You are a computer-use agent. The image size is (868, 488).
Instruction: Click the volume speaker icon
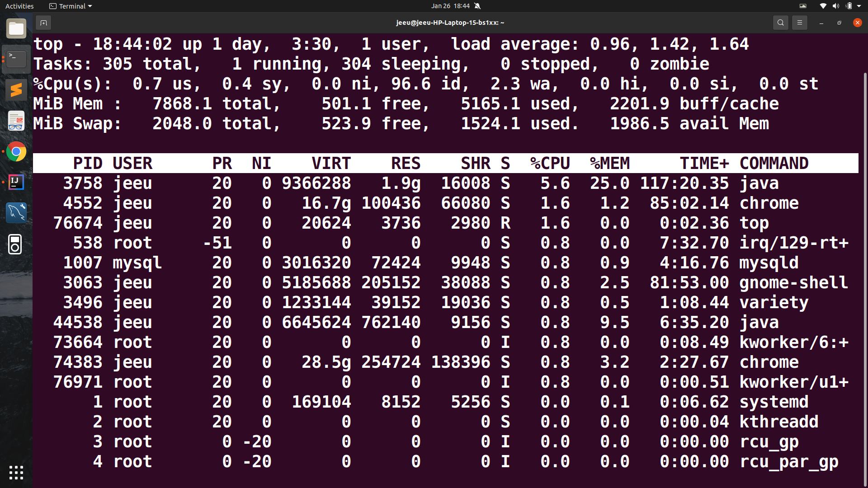[835, 6]
